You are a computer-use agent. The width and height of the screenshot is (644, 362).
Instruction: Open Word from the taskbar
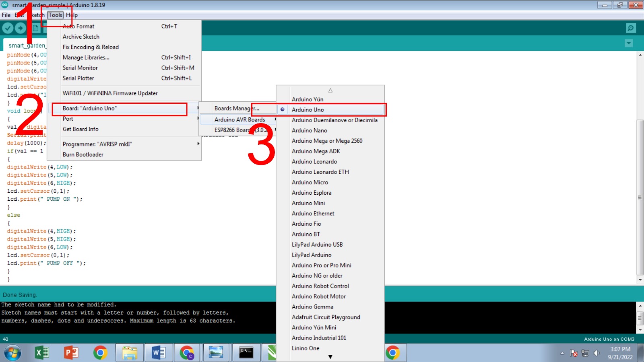point(159,353)
